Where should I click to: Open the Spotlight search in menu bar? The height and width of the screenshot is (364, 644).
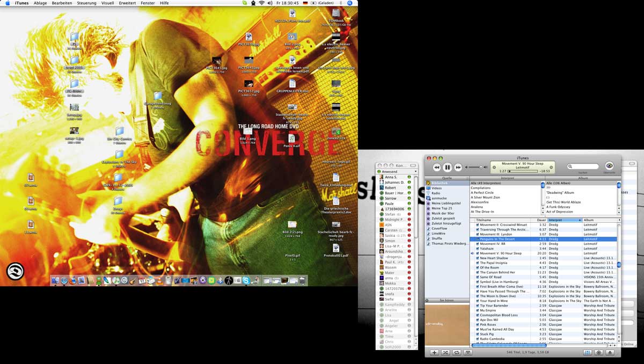[x=350, y=3]
